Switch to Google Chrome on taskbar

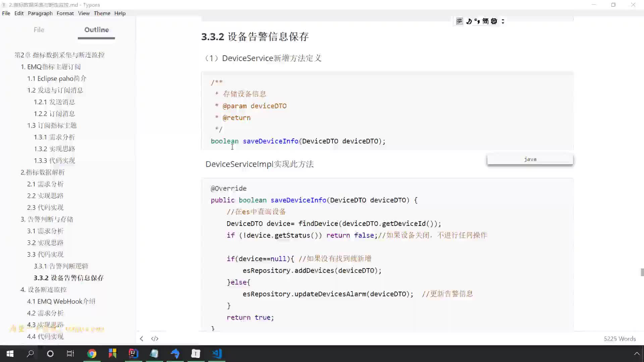coord(92,354)
